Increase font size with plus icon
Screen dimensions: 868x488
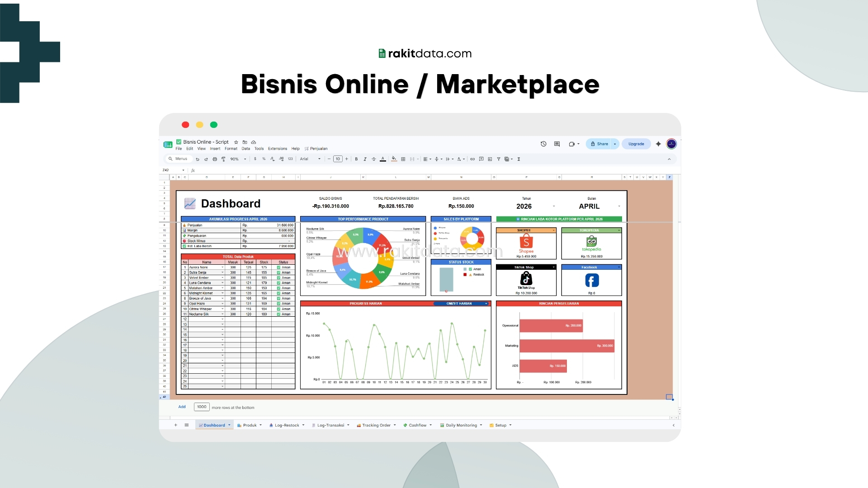tap(347, 159)
